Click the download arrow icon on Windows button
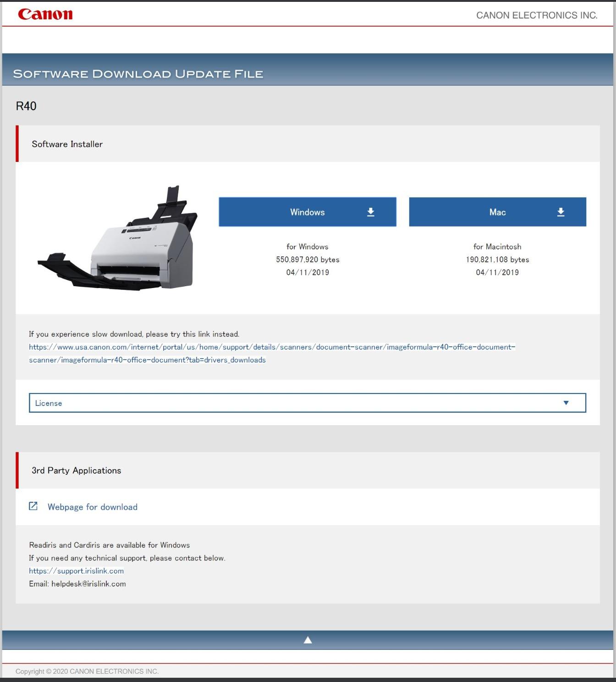The width and height of the screenshot is (616, 682). pos(371,212)
